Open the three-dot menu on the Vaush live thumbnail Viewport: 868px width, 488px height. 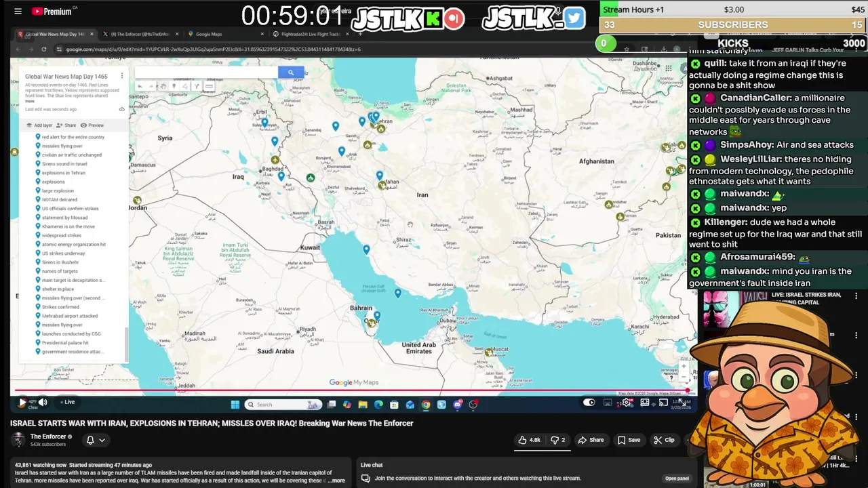(856, 296)
